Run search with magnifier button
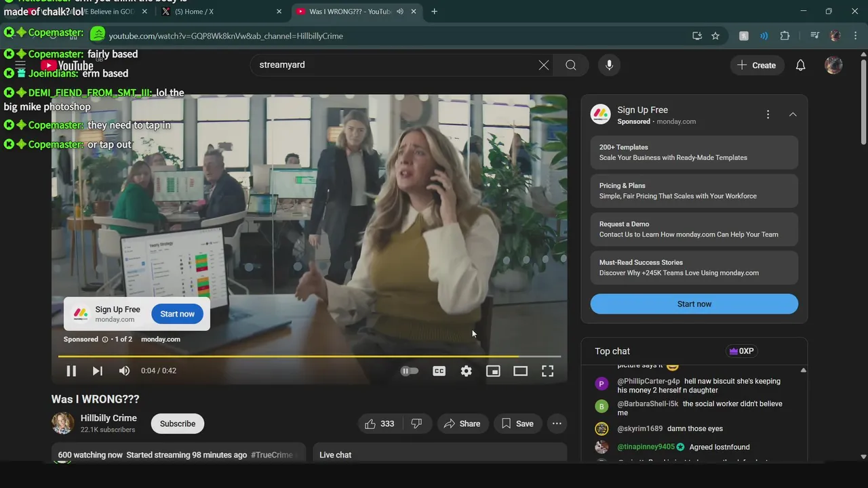 point(571,65)
